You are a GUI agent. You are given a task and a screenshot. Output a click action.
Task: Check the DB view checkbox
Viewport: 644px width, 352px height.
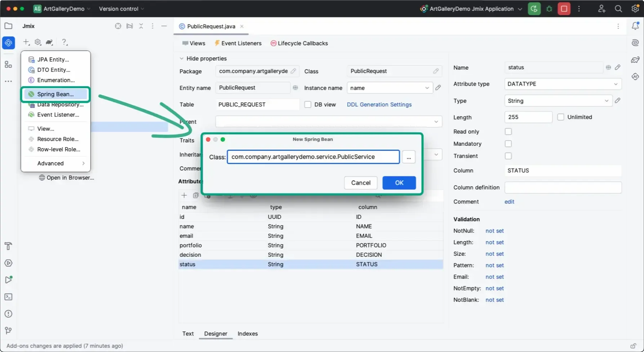click(x=308, y=105)
